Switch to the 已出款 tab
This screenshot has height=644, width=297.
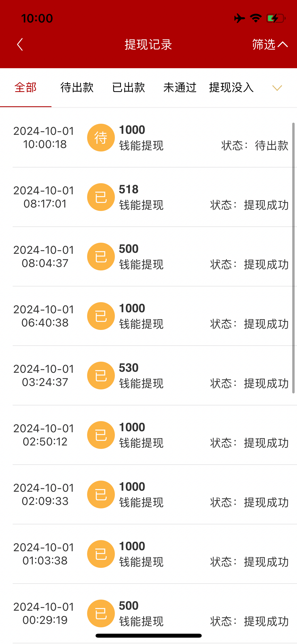(x=129, y=88)
